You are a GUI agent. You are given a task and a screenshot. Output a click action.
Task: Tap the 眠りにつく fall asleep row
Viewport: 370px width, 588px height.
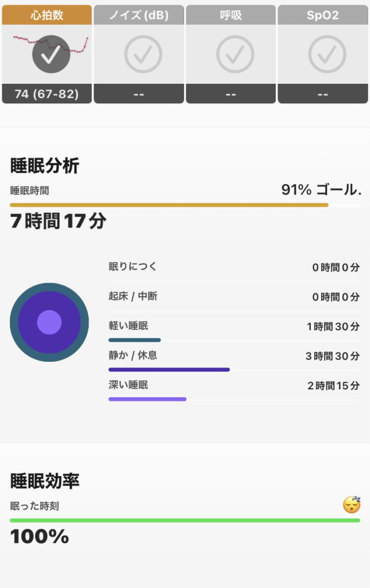click(x=234, y=267)
